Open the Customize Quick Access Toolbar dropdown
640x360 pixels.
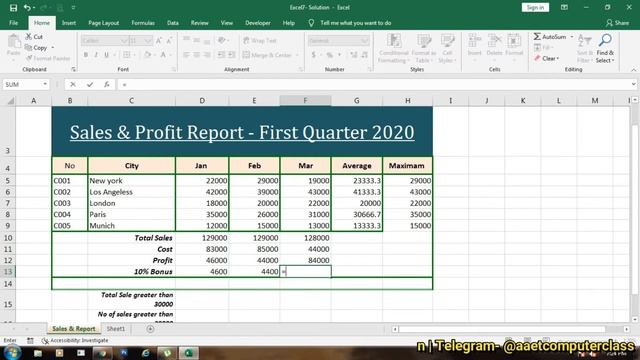[73, 7]
